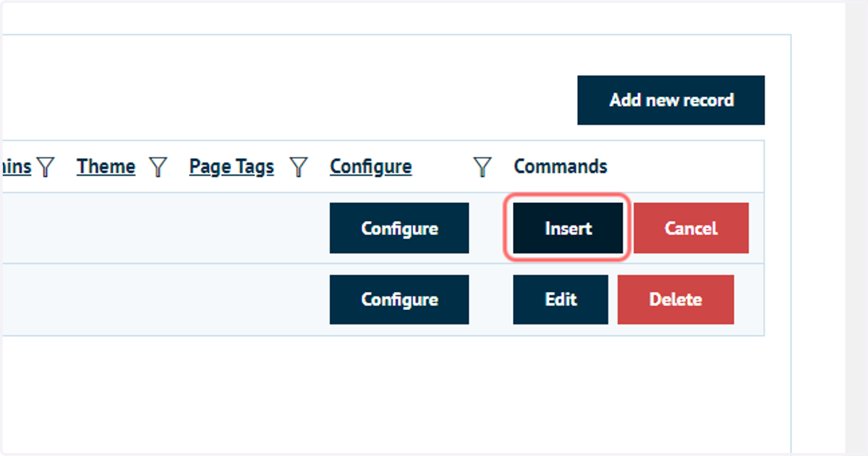Viewport: 868px width, 456px height.
Task: Click the Add new record button
Action: [x=671, y=100]
